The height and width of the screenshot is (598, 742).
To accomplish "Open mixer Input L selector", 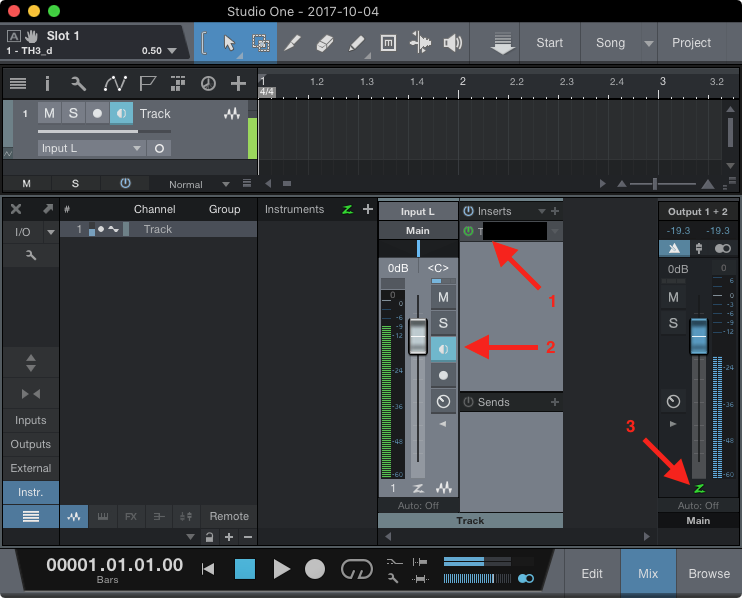I will click(x=418, y=211).
